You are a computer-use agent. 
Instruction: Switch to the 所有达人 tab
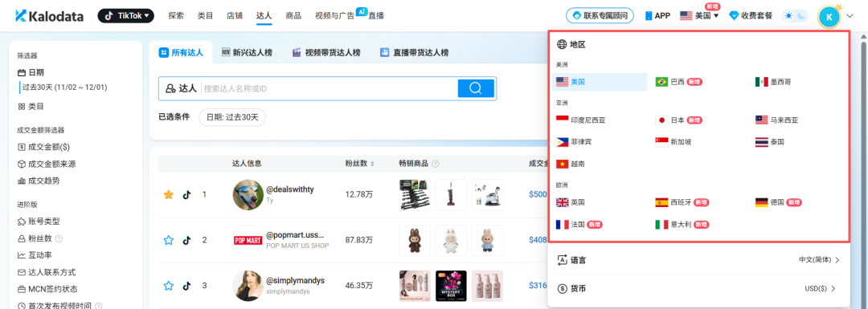pyautogui.click(x=182, y=52)
